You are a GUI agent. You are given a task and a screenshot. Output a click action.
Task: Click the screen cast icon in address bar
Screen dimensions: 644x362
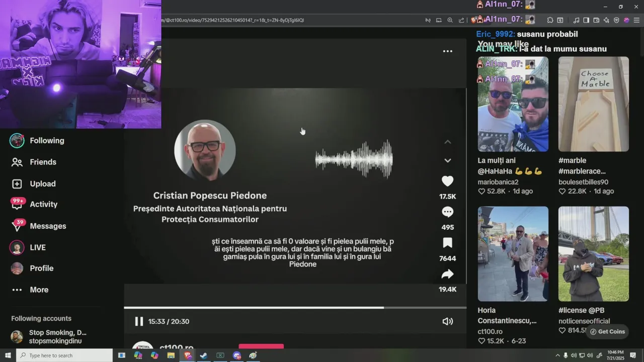(439, 20)
